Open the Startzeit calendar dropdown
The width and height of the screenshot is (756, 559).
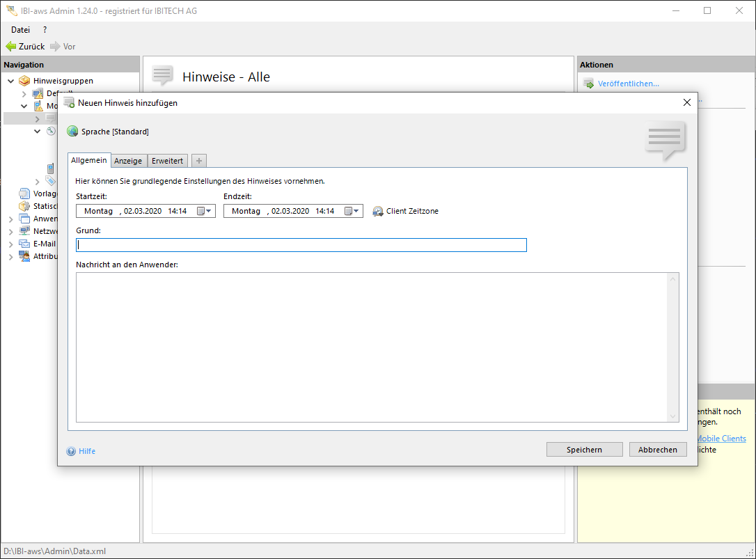click(x=204, y=211)
